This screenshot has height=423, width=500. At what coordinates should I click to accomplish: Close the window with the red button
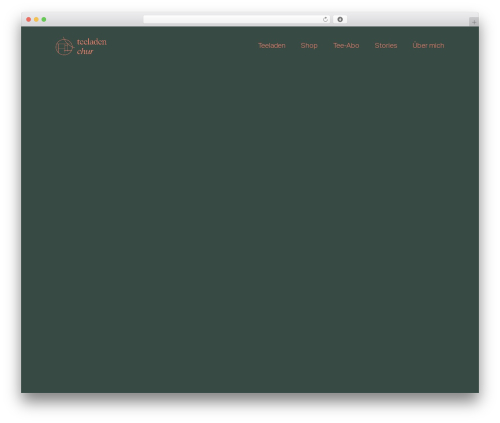(29, 19)
